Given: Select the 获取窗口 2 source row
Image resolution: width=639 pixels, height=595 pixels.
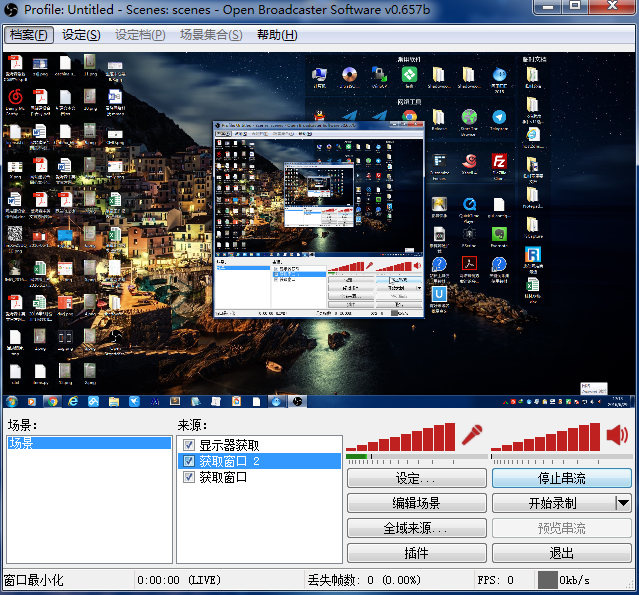Looking at the screenshot, I should [x=259, y=461].
